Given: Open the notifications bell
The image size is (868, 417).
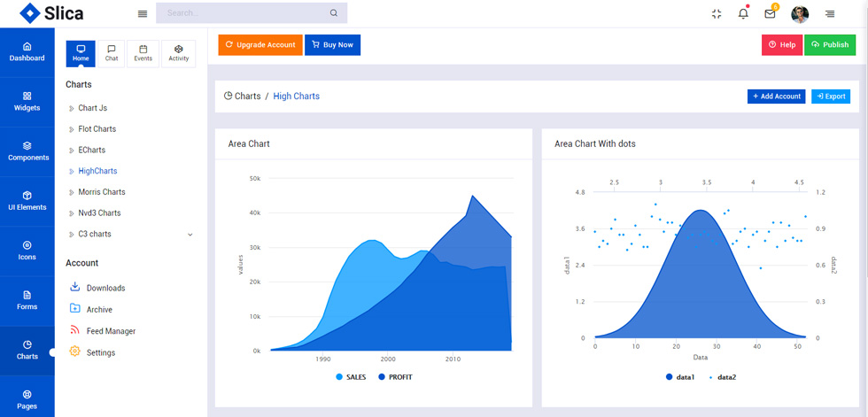Looking at the screenshot, I should (743, 14).
